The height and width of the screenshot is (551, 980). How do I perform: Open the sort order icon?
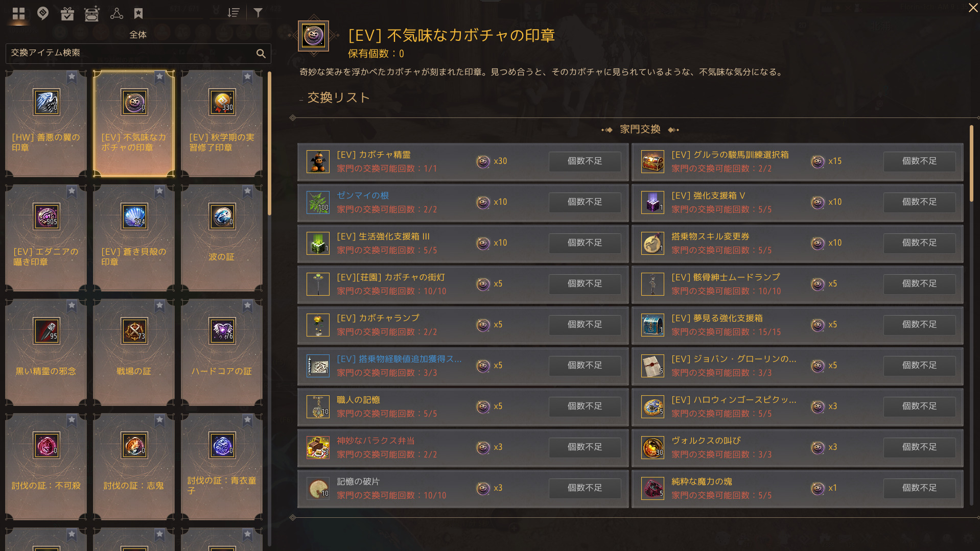coord(234,13)
